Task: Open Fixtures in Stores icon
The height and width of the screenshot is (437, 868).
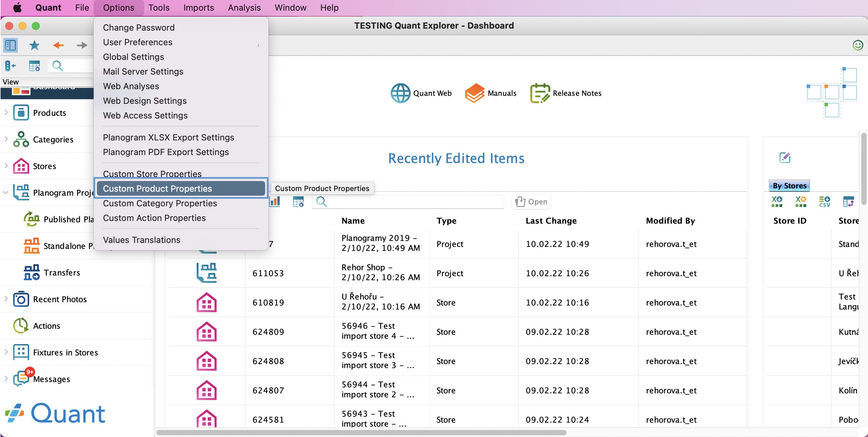Action: [21, 352]
